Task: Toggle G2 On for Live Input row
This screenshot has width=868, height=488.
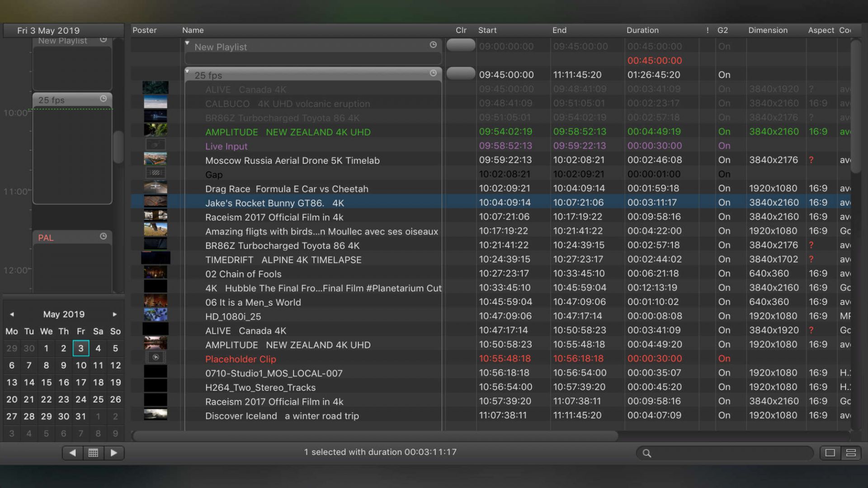Action: 724,146
